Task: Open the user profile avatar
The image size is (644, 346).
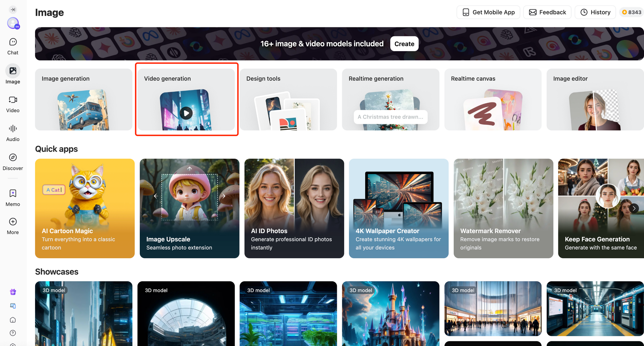Action: (13, 23)
